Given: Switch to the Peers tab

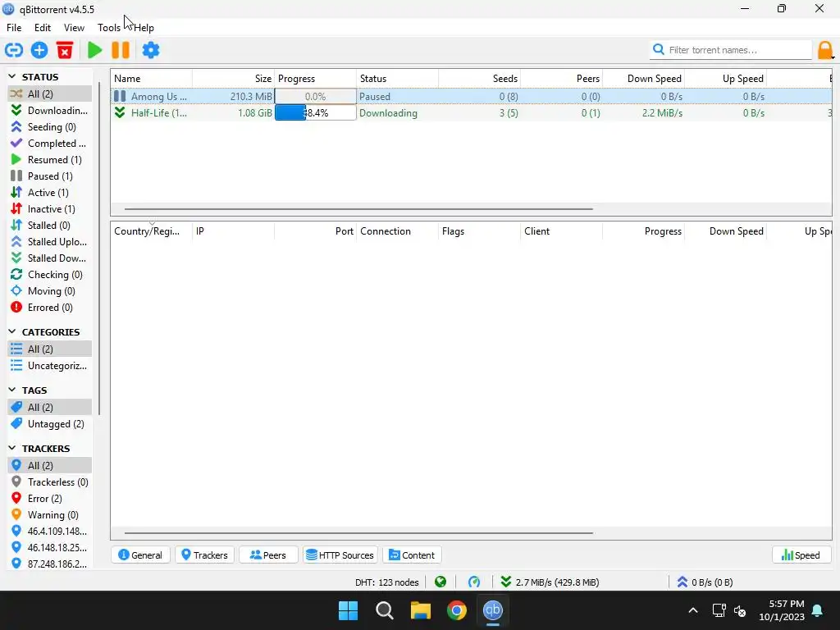Looking at the screenshot, I should tap(268, 555).
